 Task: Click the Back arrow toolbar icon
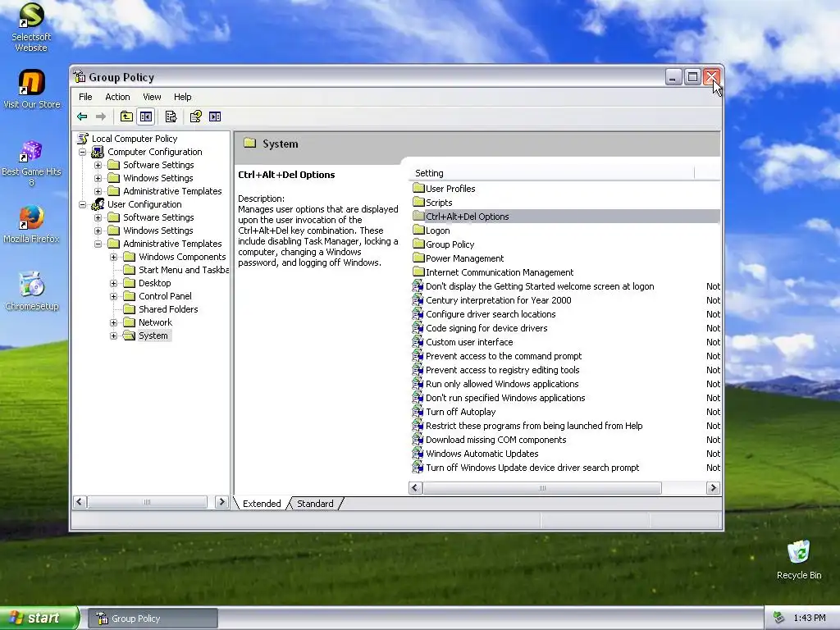83,116
